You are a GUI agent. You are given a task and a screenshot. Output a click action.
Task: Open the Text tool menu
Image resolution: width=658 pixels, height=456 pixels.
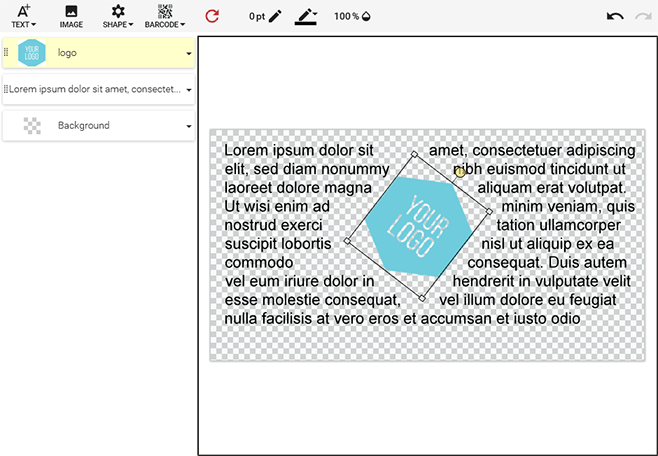click(x=24, y=15)
